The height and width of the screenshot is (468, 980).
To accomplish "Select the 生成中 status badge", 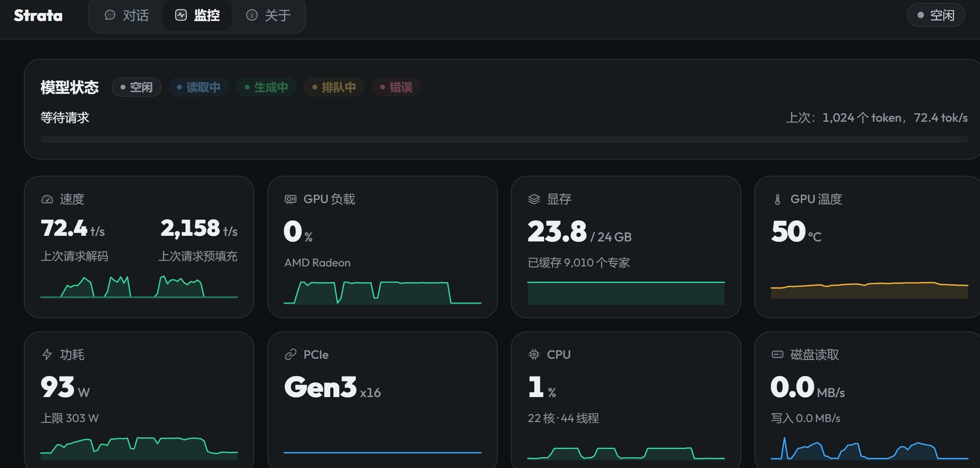I will click(x=266, y=87).
